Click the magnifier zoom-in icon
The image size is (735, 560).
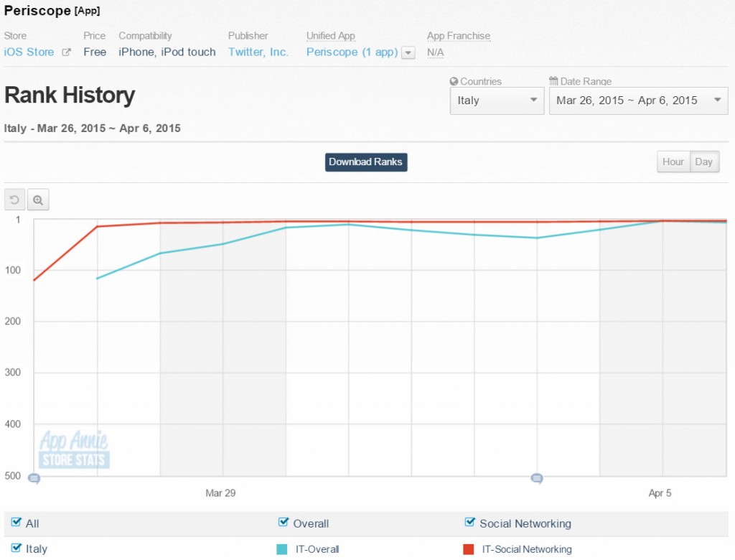pos(38,200)
